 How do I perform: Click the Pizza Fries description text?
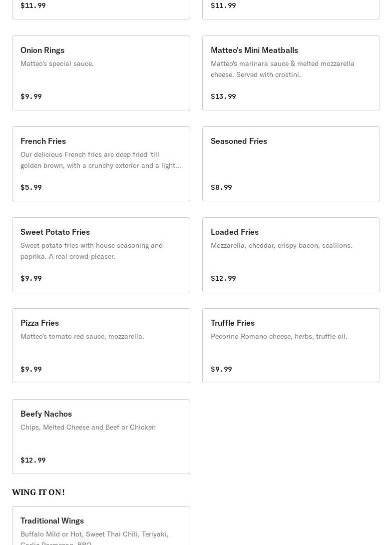pyautogui.click(x=82, y=336)
